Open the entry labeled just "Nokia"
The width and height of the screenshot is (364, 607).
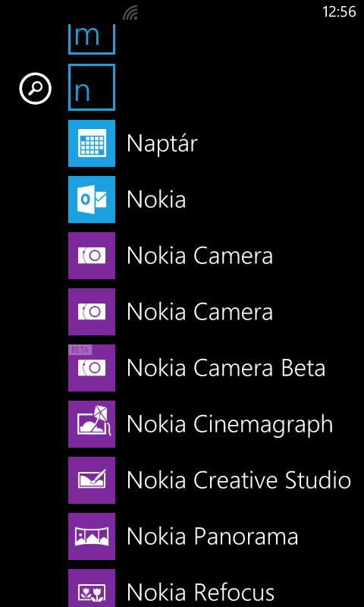coord(156,200)
